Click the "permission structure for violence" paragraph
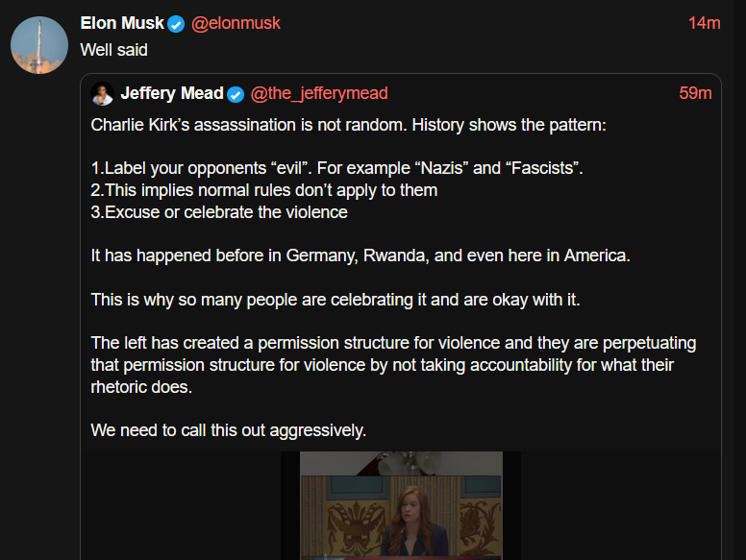Image resolution: width=746 pixels, height=560 pixels. pos(393,365)
